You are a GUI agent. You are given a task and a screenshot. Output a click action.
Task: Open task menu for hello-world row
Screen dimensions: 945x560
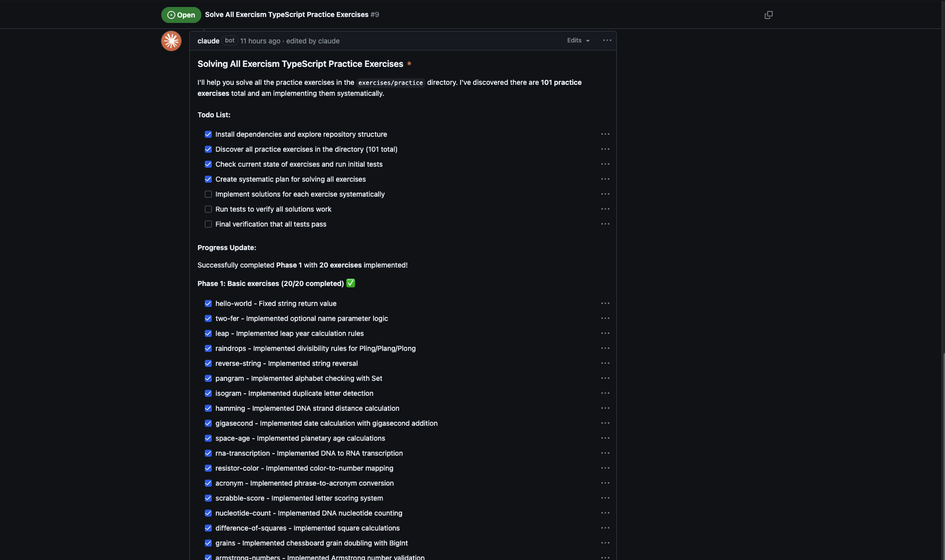605,303
